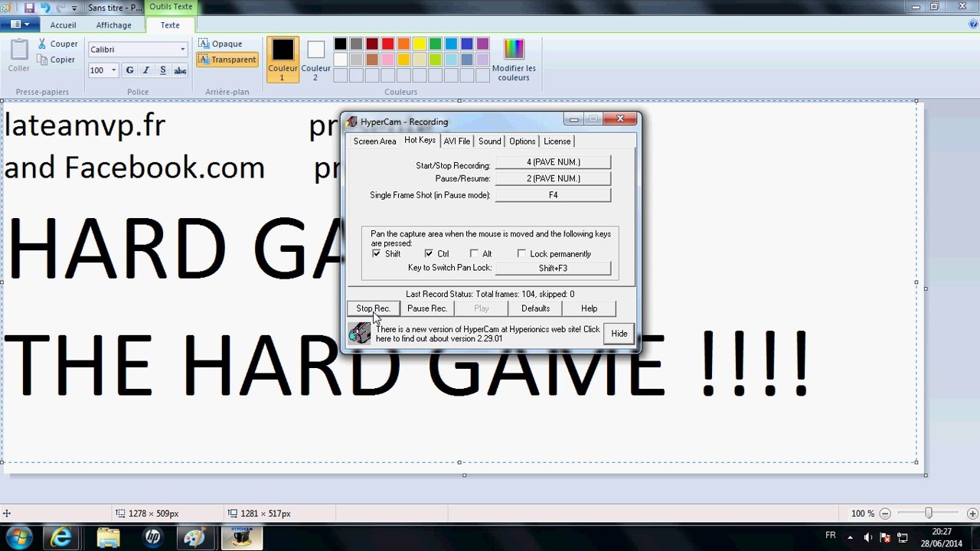
Task: Click the Single Frame Shot F4 hotkey button
Action: click(x=553, y=195)
